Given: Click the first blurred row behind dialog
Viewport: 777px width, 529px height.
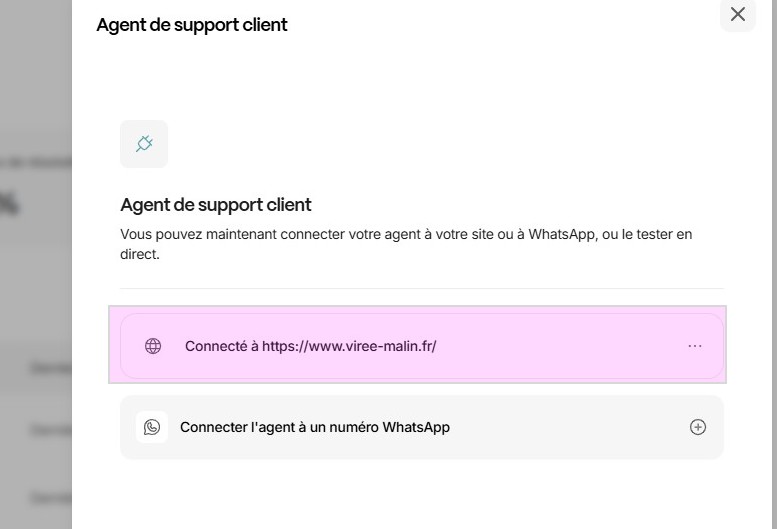Looking at the screenshot, I should click(x=40, y=368).
